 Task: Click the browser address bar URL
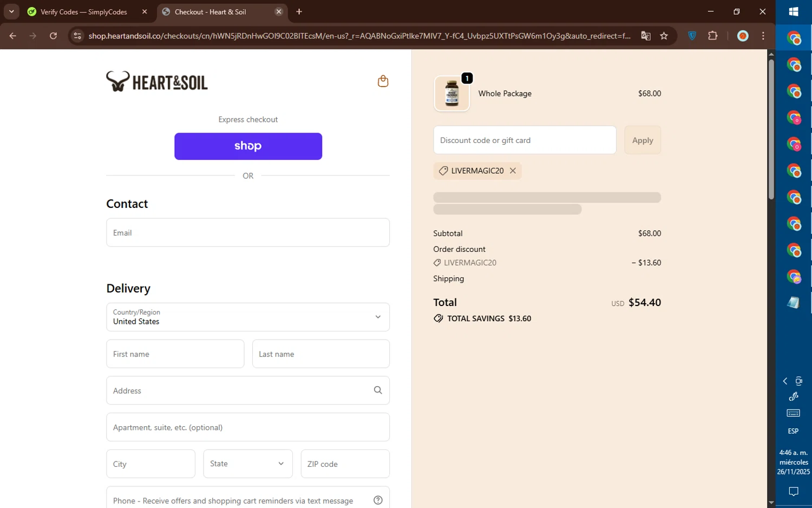pos(359,36)
